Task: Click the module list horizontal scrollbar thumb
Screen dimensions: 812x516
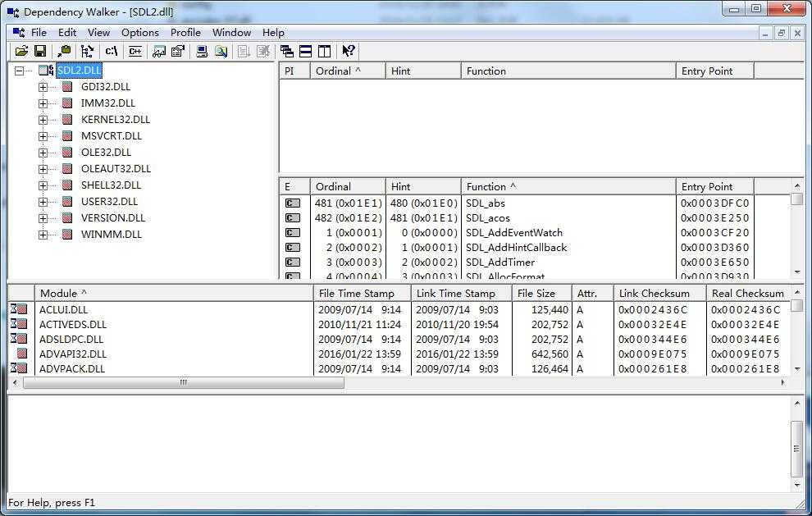Action: [184, 382]
